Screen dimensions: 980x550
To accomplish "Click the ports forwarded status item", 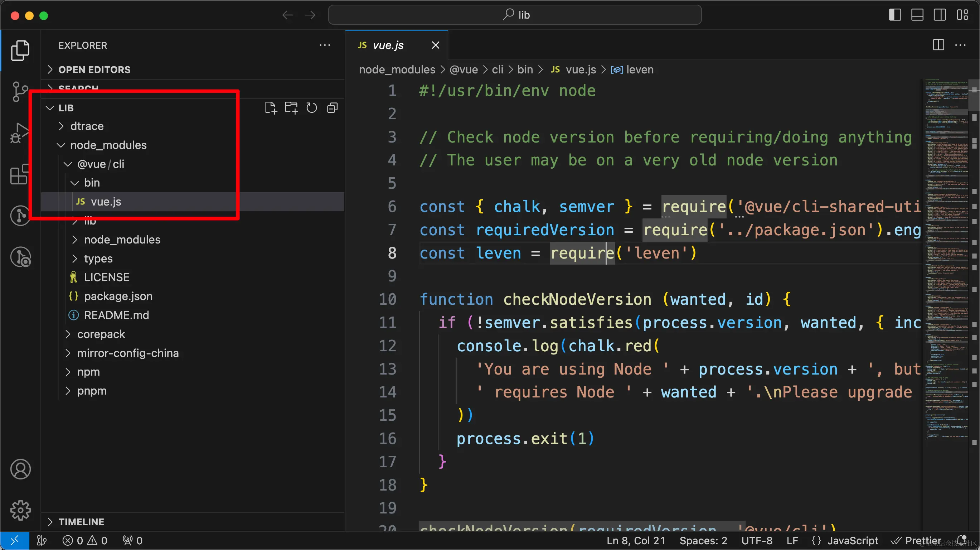I will point(132,540).
